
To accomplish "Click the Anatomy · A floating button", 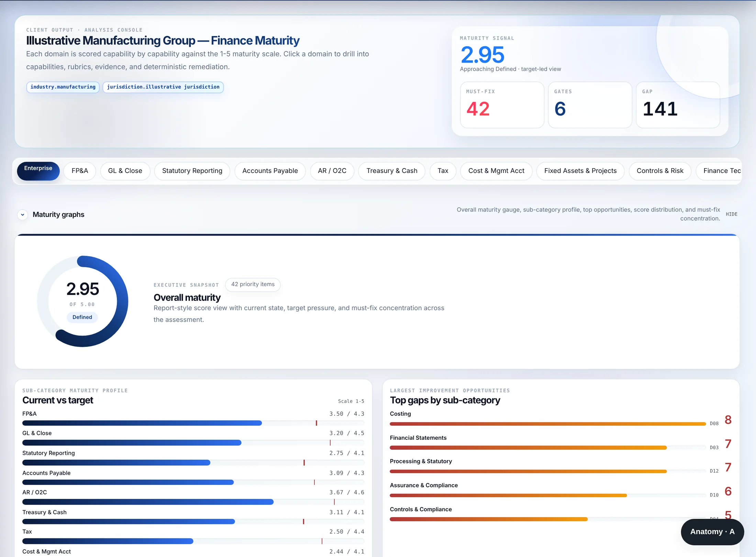I will coord(712,532).
